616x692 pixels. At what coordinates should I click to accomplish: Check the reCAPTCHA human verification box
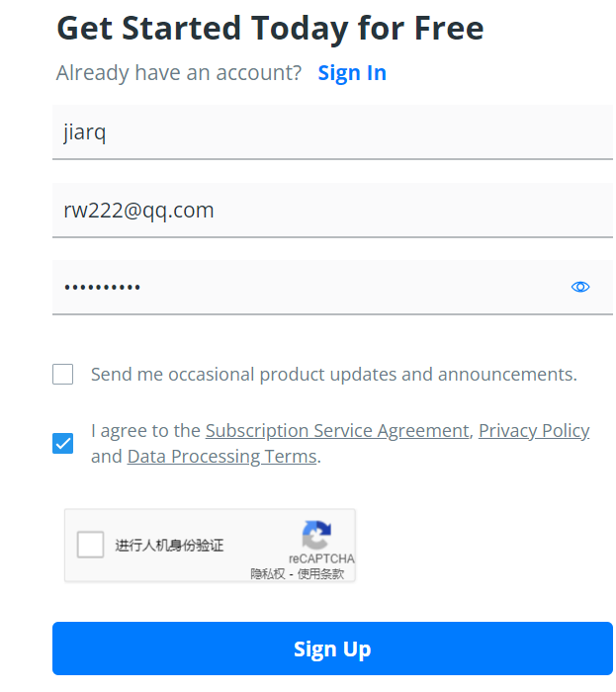click(x=91, y=545)
